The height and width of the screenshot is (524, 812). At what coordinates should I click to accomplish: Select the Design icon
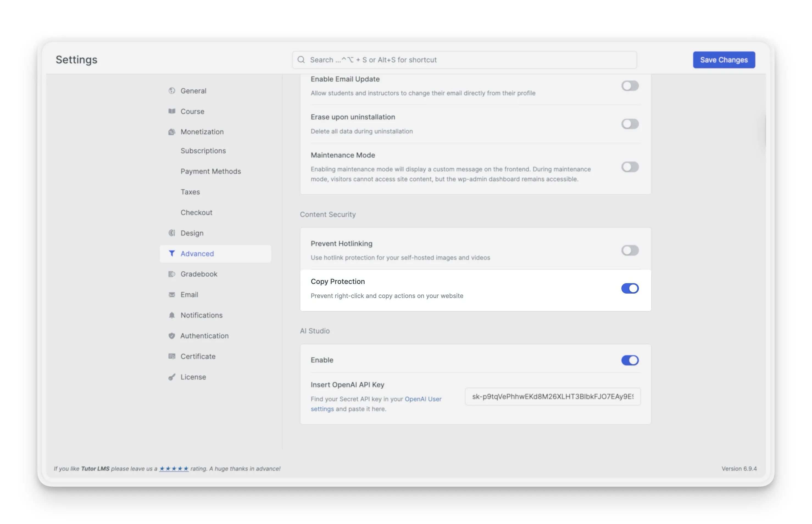click(x=172, y=233)
